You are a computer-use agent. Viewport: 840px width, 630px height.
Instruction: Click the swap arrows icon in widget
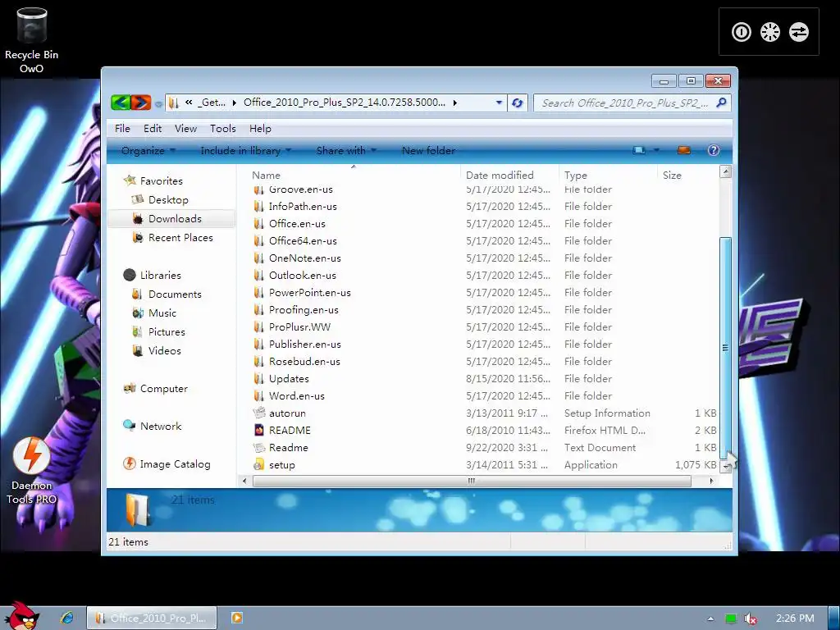click(799, 32)
